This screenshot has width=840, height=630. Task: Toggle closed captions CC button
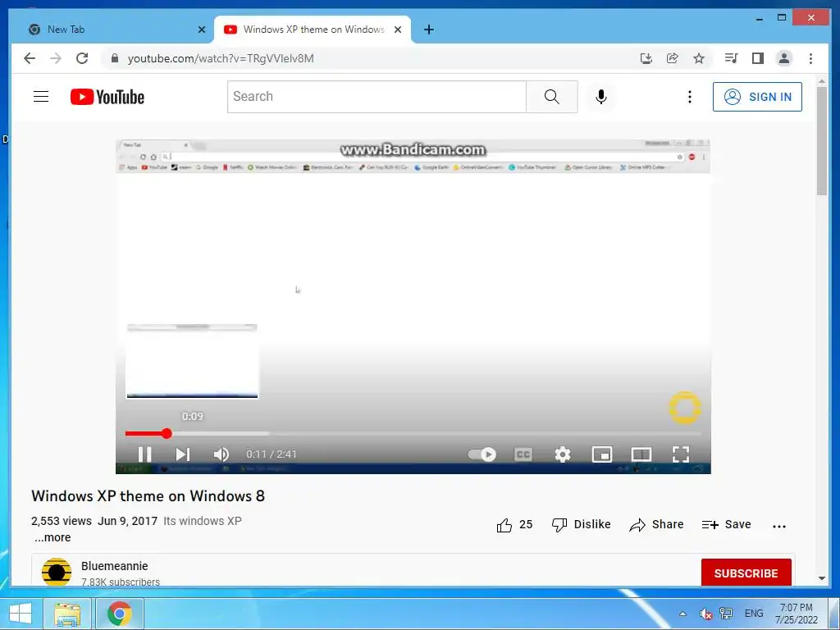click(x=523, y=454)
